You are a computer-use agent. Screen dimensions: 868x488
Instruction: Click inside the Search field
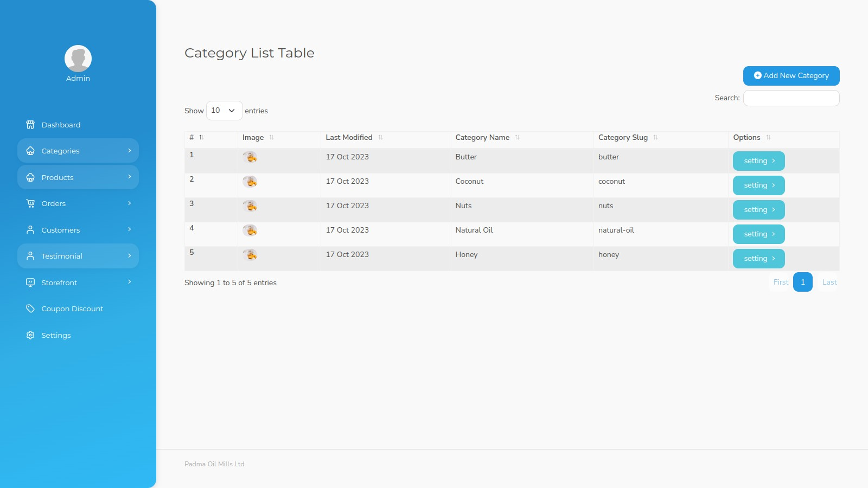coord(791,98)
